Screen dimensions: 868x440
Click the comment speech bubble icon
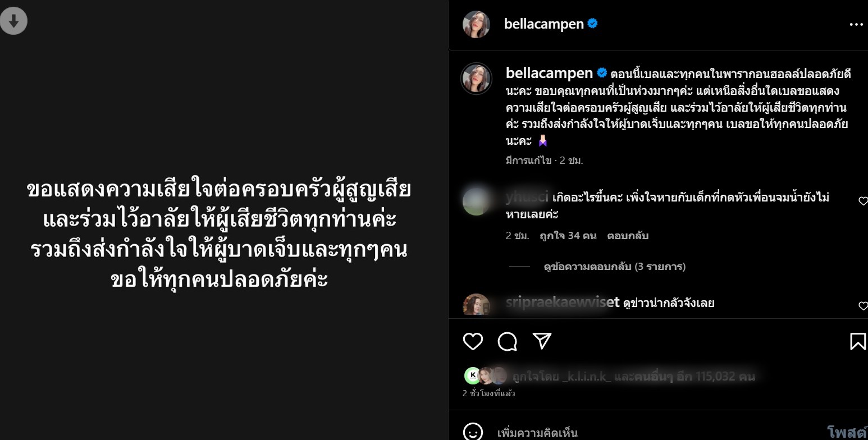point(508,341)
